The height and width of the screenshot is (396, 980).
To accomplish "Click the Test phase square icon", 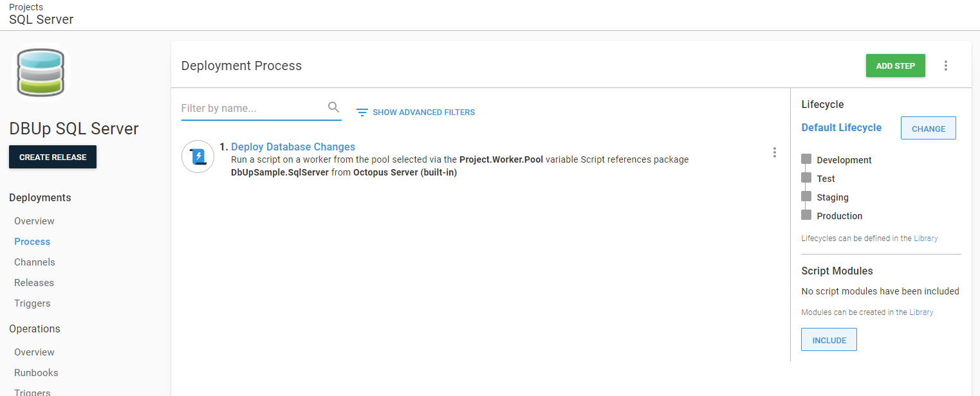I will pyautogui.click(x=806, y=177).
